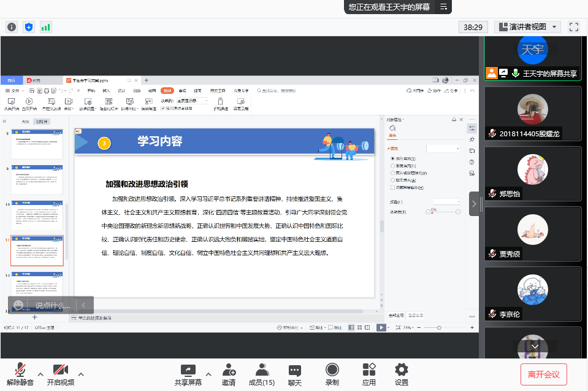This screenshot has width=588, height=391.
Task: Open the screen-share options menu at top
Action: click(x=444, y=7)
